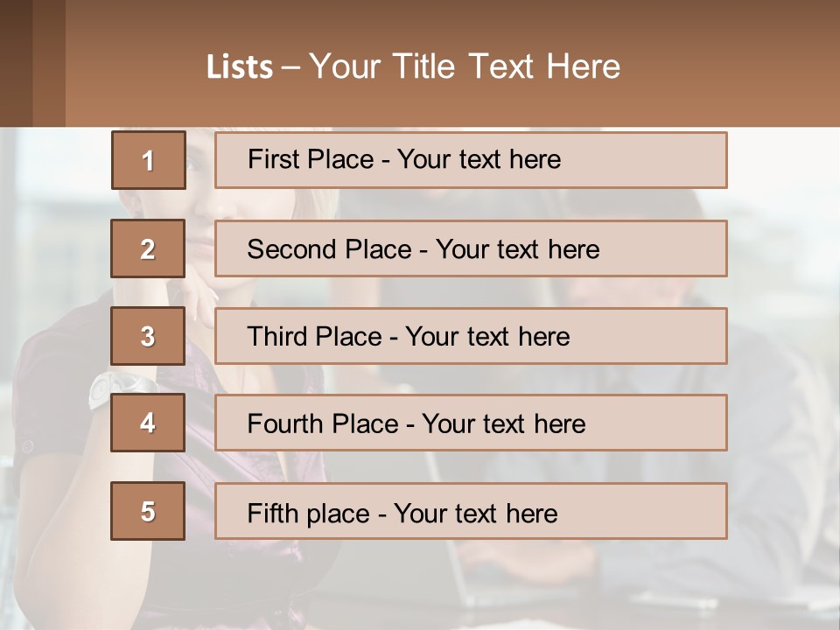Image resolution: width=840 pixels, height=630 pixels.
Task: Select the 'First Place - Your text here' box
Action: click(471, 160)
